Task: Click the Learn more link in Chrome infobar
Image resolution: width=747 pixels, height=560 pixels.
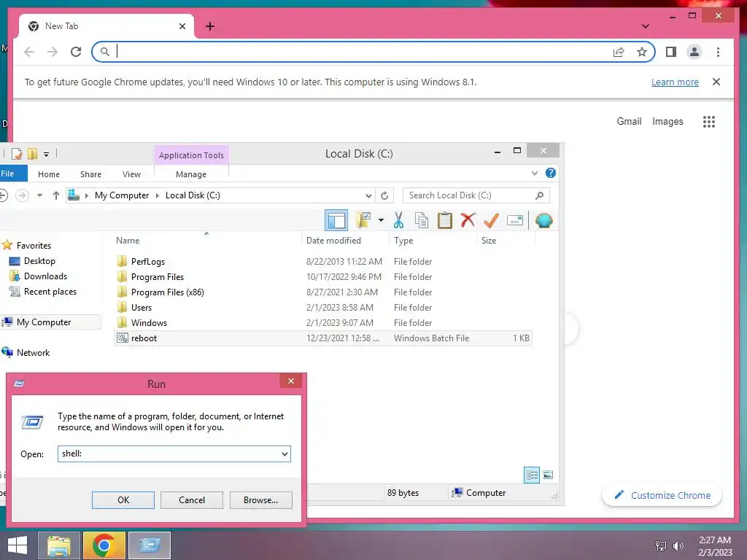Action: click(675, 82)
